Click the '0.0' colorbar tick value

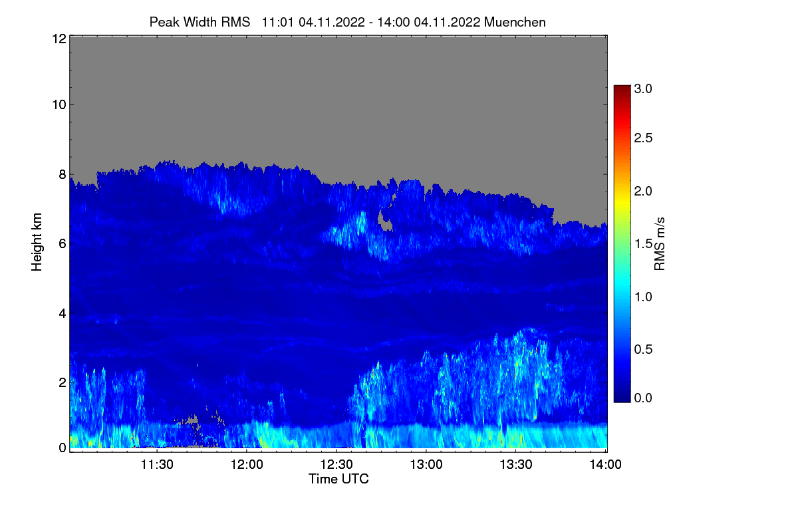(643, 398)
